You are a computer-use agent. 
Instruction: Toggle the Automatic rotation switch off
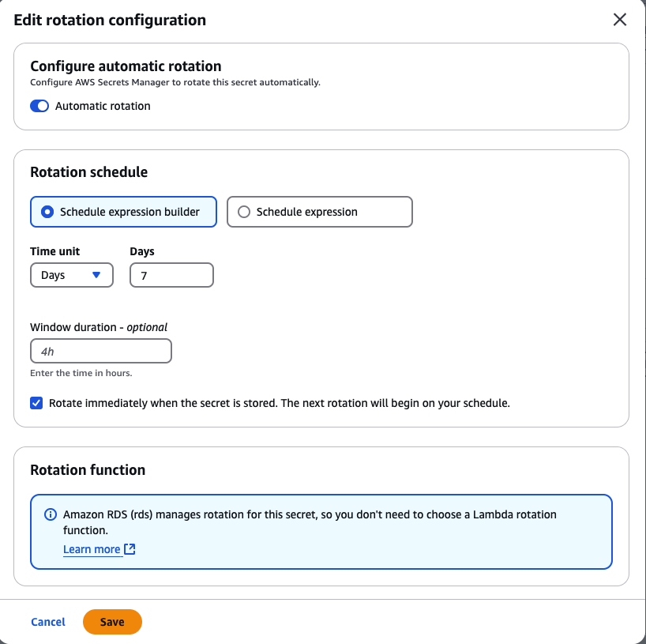39,106
